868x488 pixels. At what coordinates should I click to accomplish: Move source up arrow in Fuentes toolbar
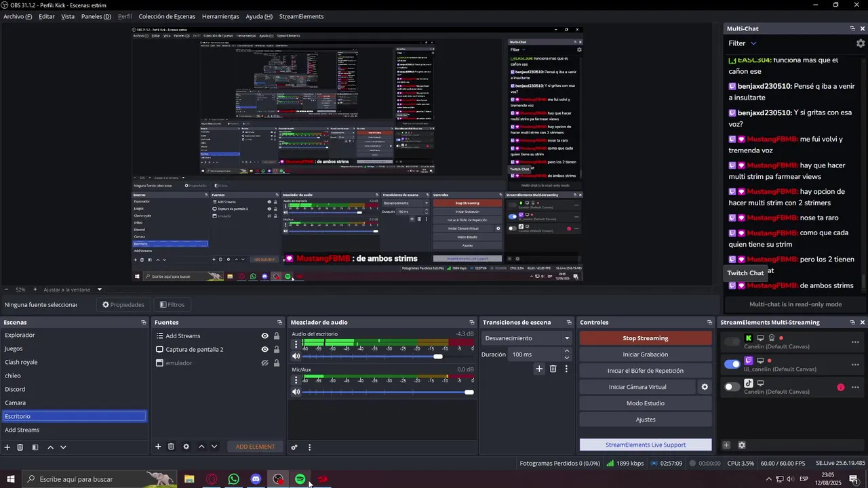(x=201, y=447)
